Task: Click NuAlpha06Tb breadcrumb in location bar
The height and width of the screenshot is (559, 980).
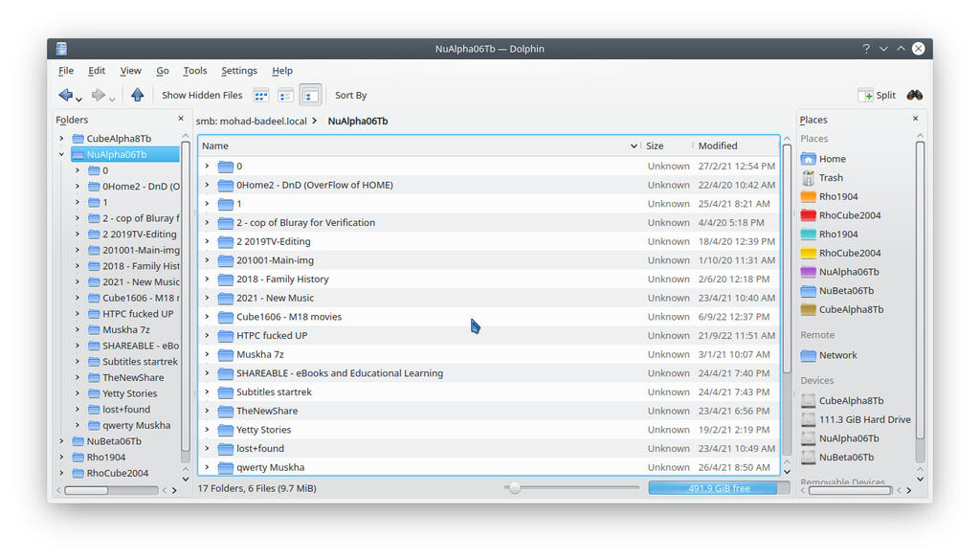Action: pos(358,121)
